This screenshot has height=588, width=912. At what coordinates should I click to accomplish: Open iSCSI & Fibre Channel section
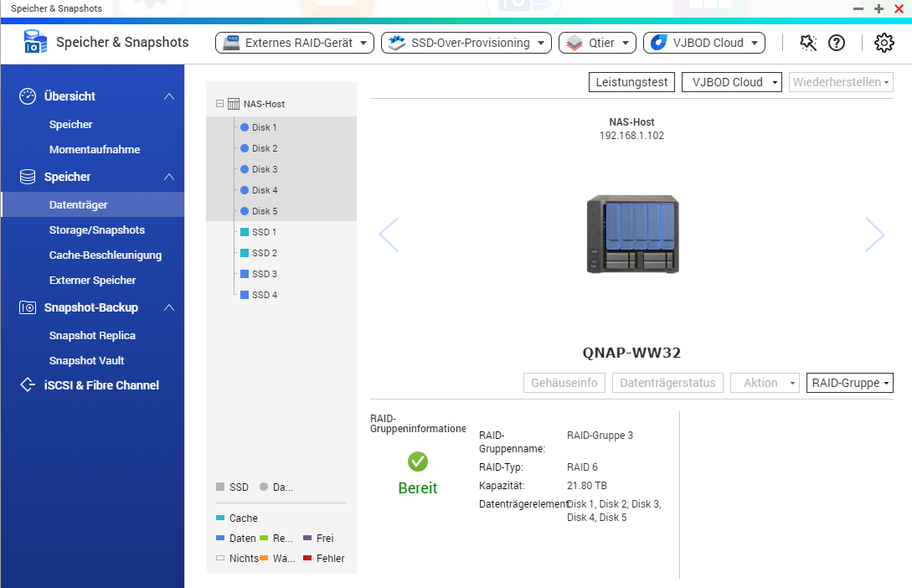click(x=101, y=385)
